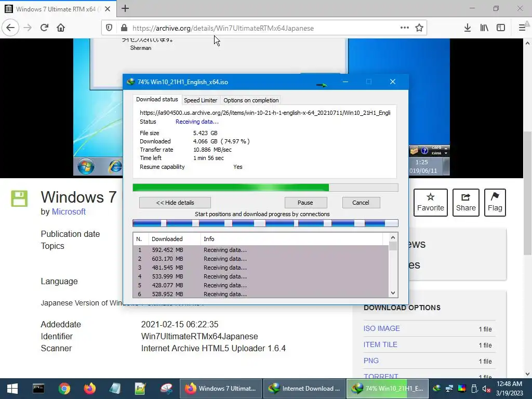Screen dimensions: 532x399
Task: Reload the archive.org page
Action: pyautogui.click(x=44, y=28)
